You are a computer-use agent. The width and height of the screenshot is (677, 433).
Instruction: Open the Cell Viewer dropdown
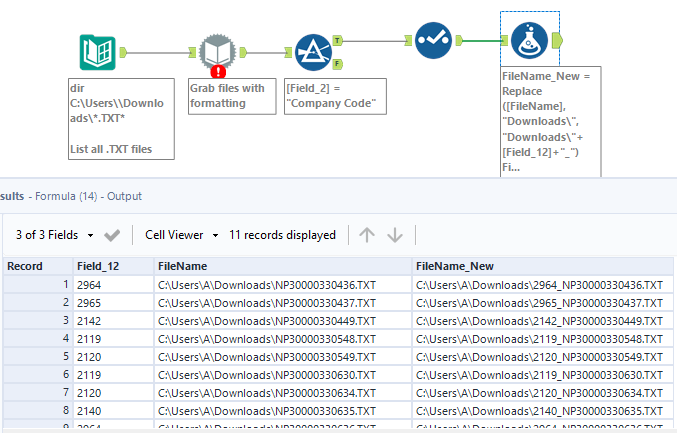[x=181, y=235]
